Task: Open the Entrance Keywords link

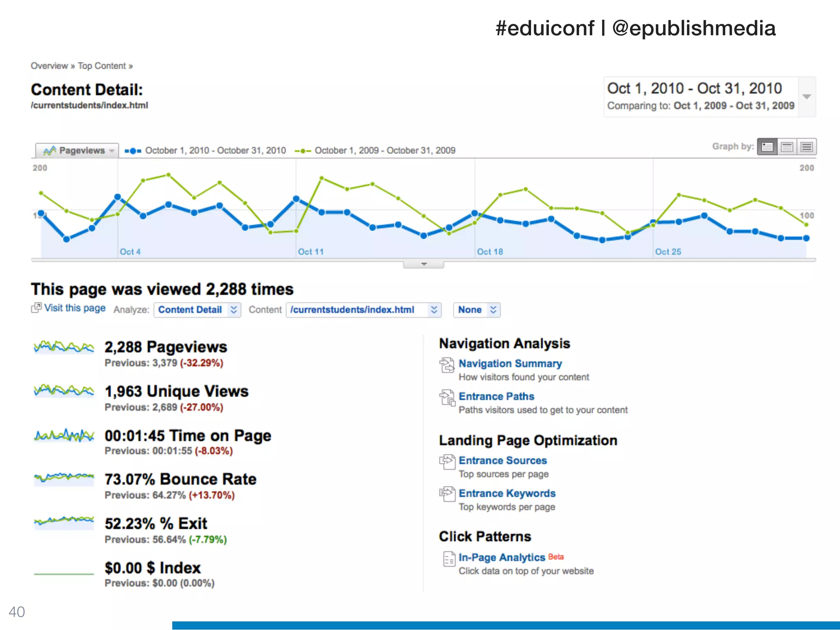Action: 507,493
